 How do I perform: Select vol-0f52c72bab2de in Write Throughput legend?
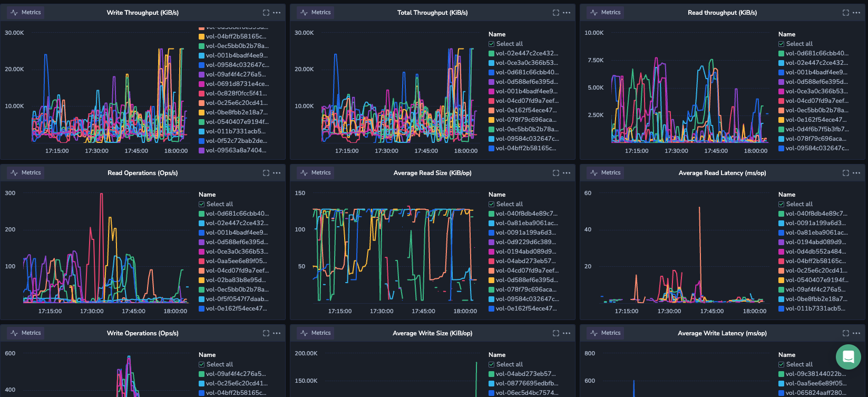tap(233, 141)
